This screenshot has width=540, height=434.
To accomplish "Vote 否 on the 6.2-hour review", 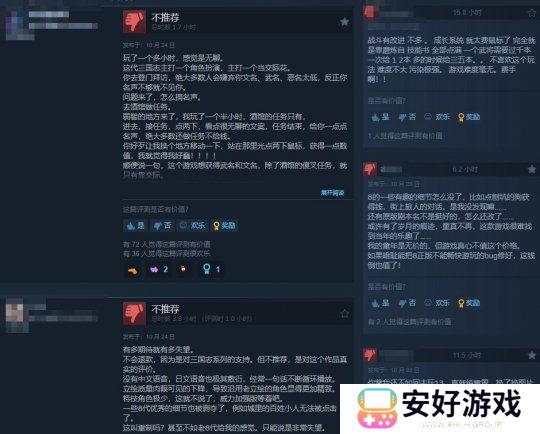I will pyautogui.click(x=407, y=303).
